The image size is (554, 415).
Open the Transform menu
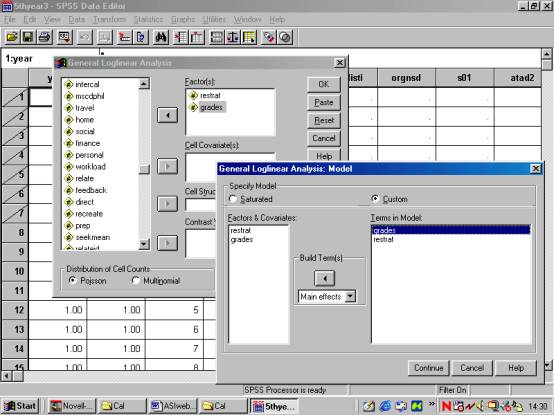click(x=109, y=19)
